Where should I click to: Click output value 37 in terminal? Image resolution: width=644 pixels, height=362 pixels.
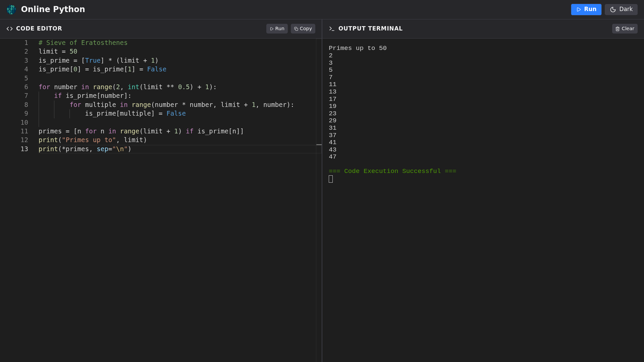332,135
